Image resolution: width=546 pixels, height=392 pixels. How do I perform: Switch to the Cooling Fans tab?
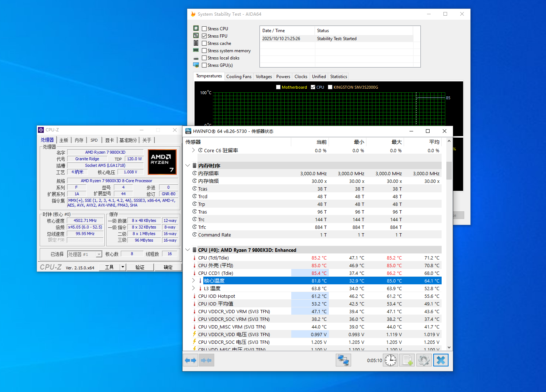click(x=239, y=77)
